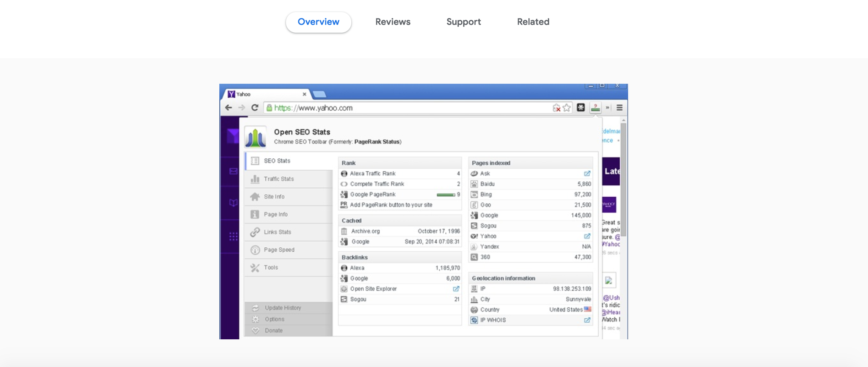Click the browser forward arrow
The width and height of the screenshot is (868, 367).
point(242,108)
